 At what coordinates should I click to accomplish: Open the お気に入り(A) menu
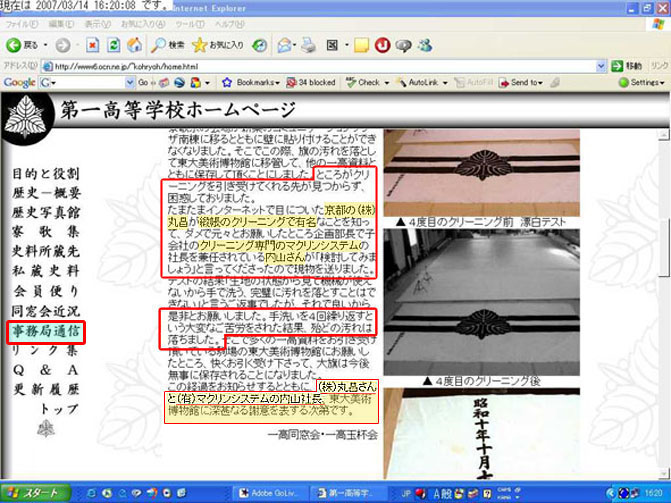click(143, 24)
